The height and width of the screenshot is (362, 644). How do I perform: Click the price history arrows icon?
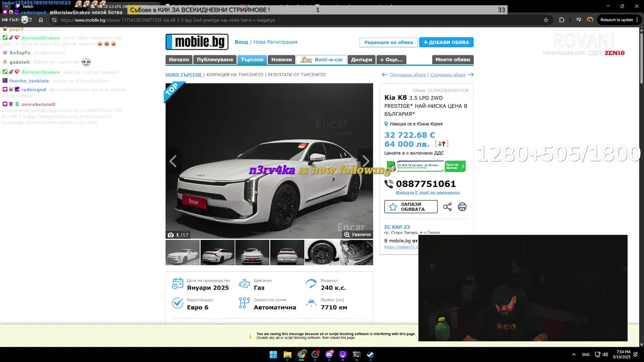(441, 144)
